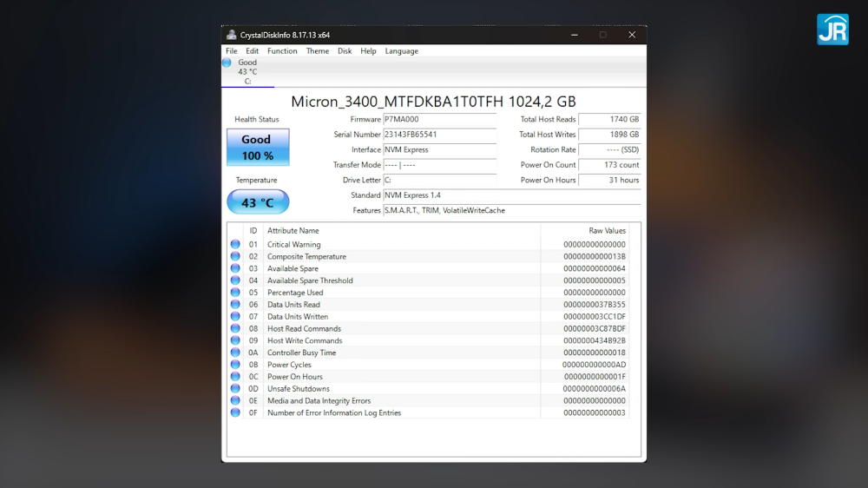Viewport: 868px width, 488px height.
Task: Click the Power On Hours value 31 hours
Action: tap(609, 180)
